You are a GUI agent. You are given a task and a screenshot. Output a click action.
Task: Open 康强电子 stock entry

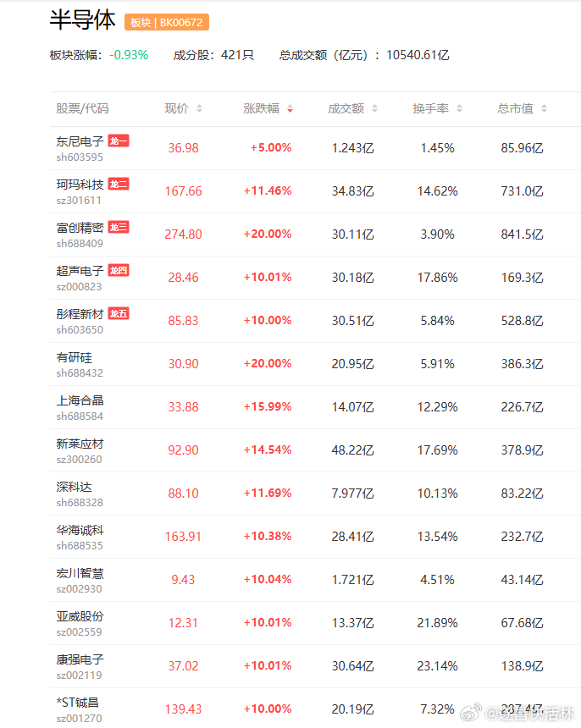click(80, 659)
